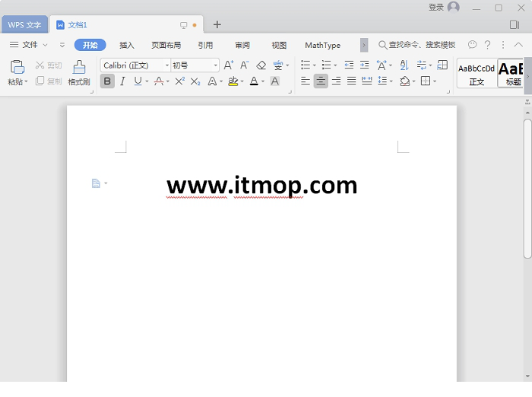Click the 查找命令、搜索模板 search field
The height and width of the screenshot is (397, 532).
point(416,45)
